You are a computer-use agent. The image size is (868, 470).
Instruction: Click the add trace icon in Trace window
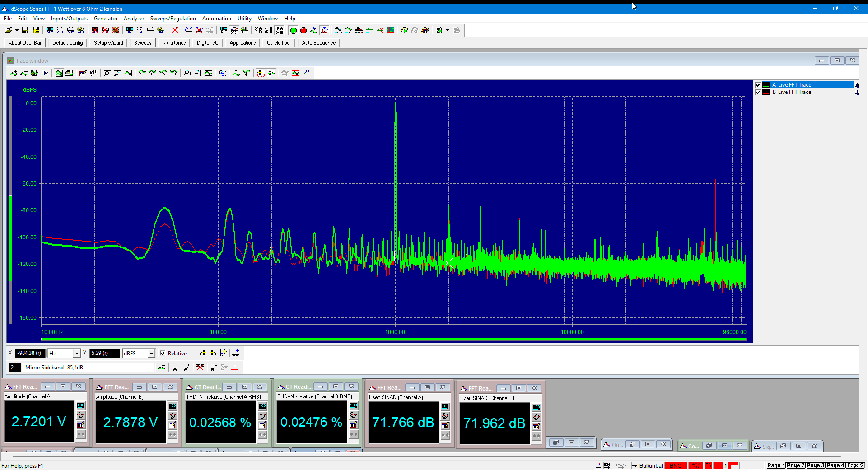pyautogui.click(x=14, y=73)
